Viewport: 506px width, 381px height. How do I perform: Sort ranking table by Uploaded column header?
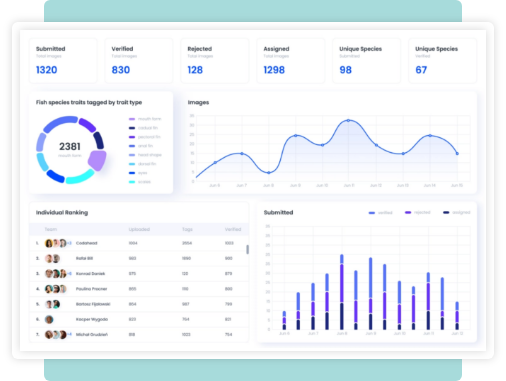[139, 229]
